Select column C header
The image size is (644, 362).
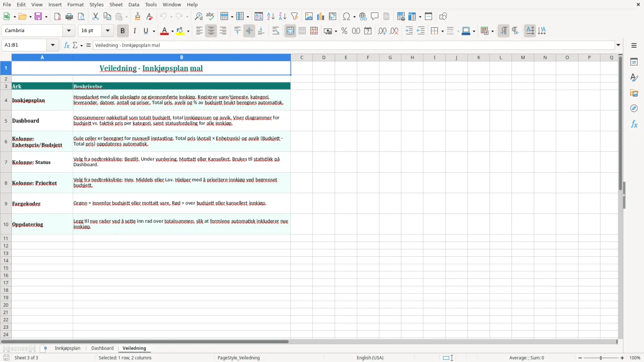click(302, 57)
